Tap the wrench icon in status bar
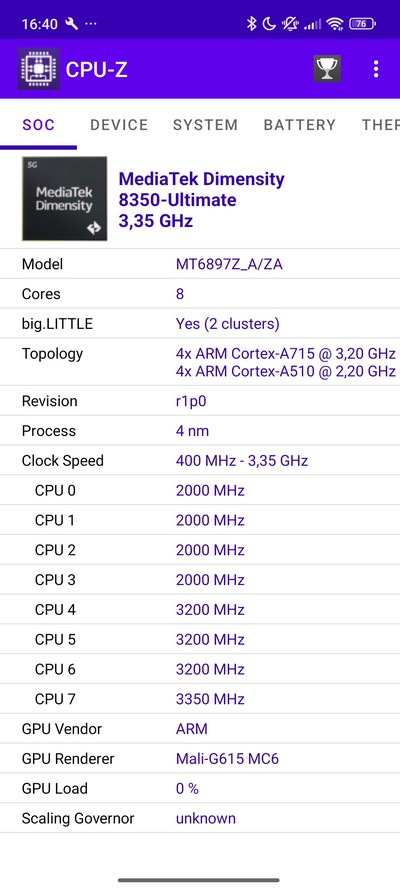 pyautogui.click(x=72, y=24)
